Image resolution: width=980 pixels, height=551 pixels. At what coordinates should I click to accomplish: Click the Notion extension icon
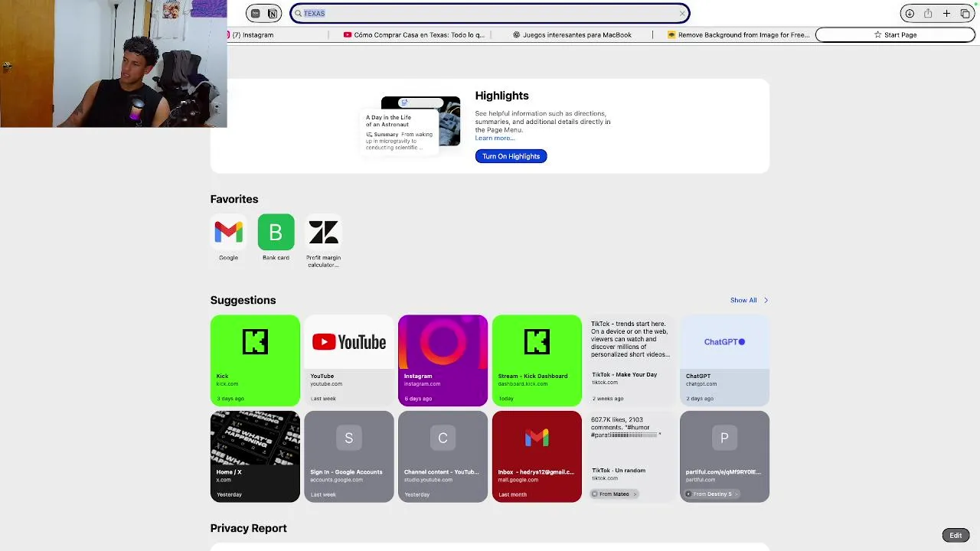pos(272,13)
